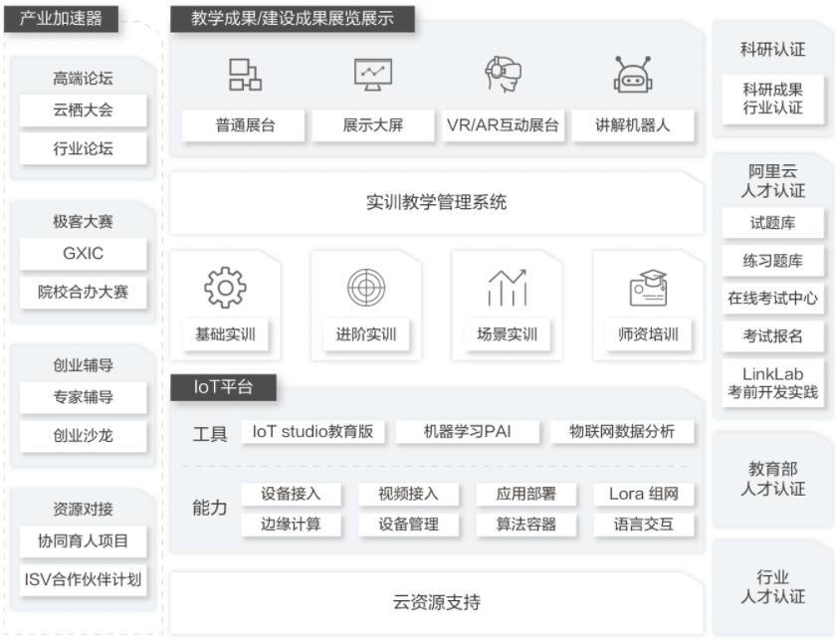840x641 pixels.
Task: Click the VR headset icon
Action: (x=503, y=74)
